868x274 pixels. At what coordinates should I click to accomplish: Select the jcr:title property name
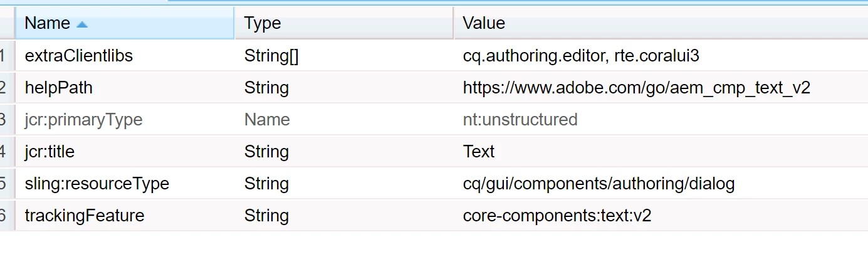point(50,152)
